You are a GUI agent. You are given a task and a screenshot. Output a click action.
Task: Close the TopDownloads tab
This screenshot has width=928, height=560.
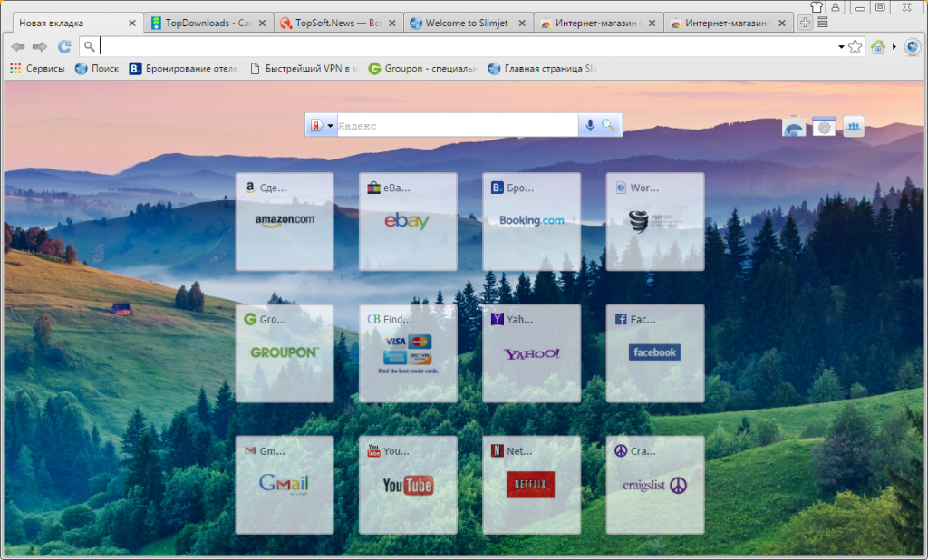pos(262,23)
